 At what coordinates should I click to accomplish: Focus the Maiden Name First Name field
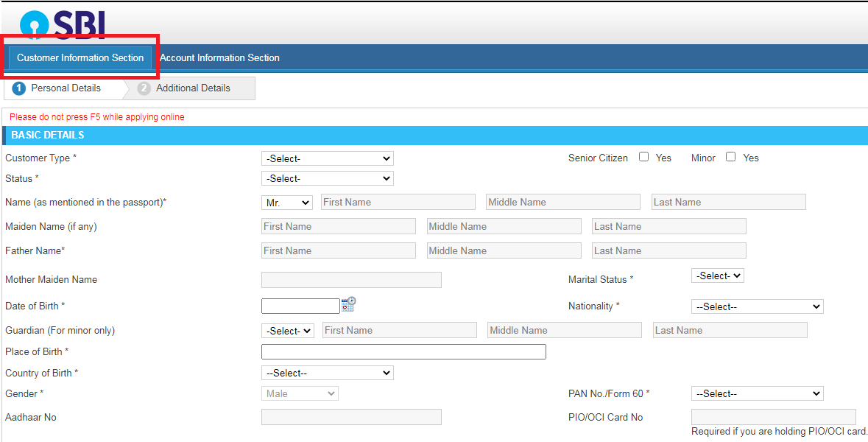tap(338, 226)
